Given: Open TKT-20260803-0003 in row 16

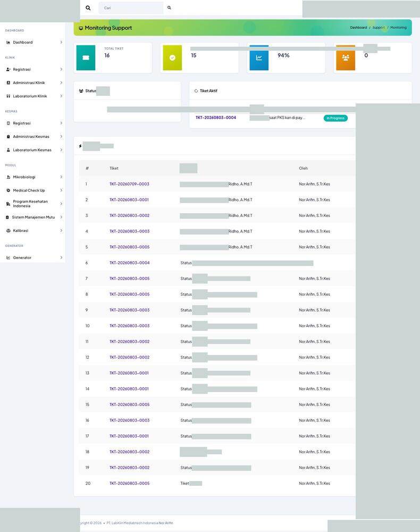Looking at the screenshot, I should (129, 420).
